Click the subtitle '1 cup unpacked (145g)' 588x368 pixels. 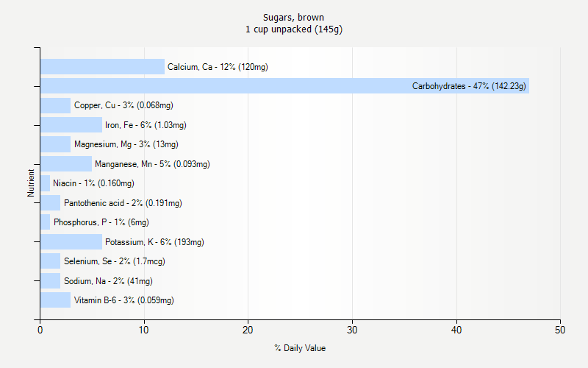[293, 29]
